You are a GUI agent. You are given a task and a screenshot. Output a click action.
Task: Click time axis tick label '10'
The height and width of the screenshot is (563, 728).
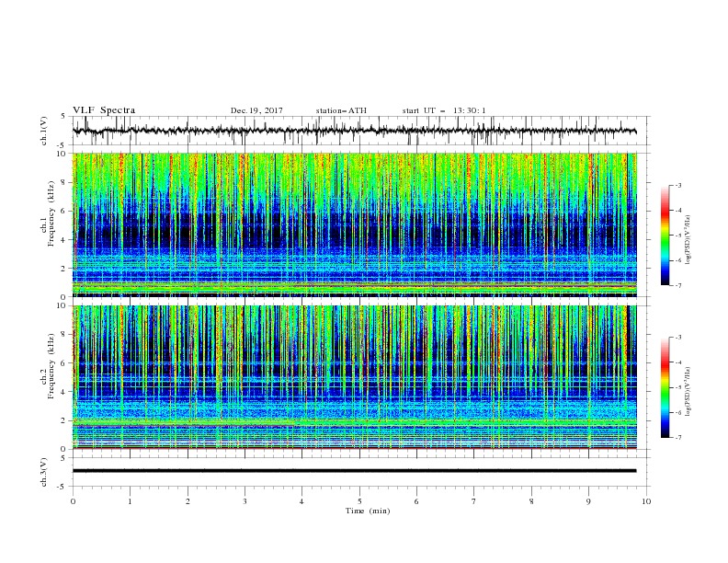click(646, 501)
